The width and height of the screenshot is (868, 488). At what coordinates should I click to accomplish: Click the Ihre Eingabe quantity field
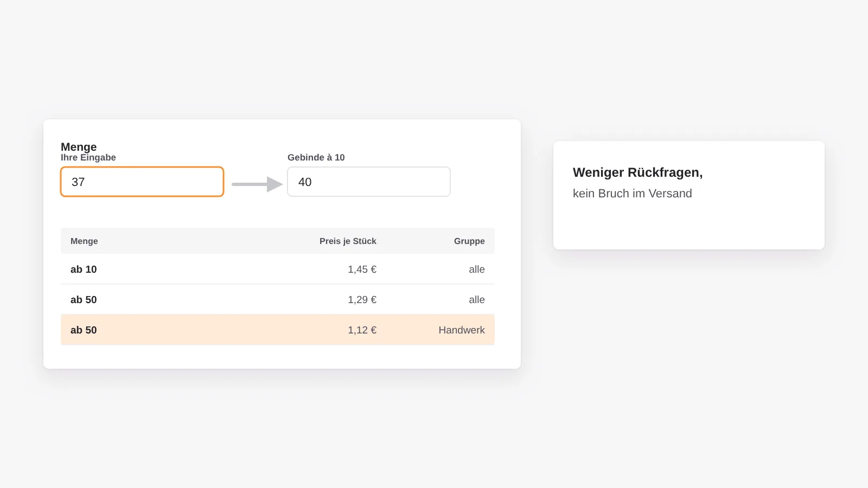[142, 182]
